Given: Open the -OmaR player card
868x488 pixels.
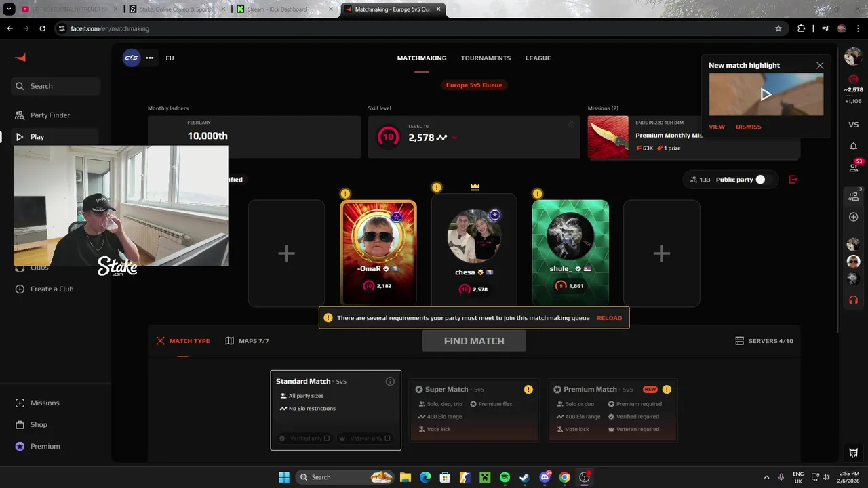Looking at the screenshot, I should 378,252.
